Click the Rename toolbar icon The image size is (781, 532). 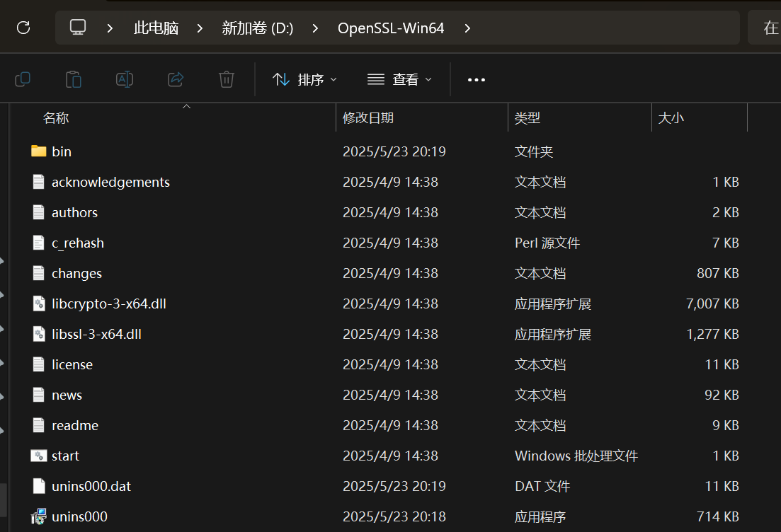coord(125,79)
